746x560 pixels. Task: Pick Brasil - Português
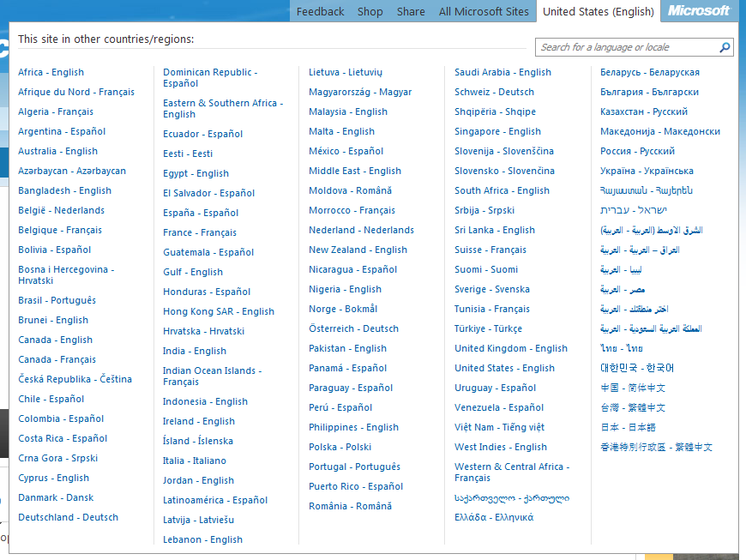pyautogui.click(x=57, y=300)
